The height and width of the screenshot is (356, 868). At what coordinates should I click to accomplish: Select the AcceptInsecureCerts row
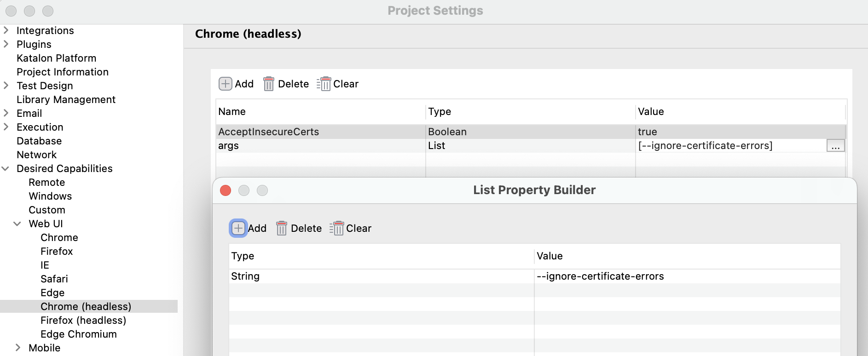coord(268,132)
